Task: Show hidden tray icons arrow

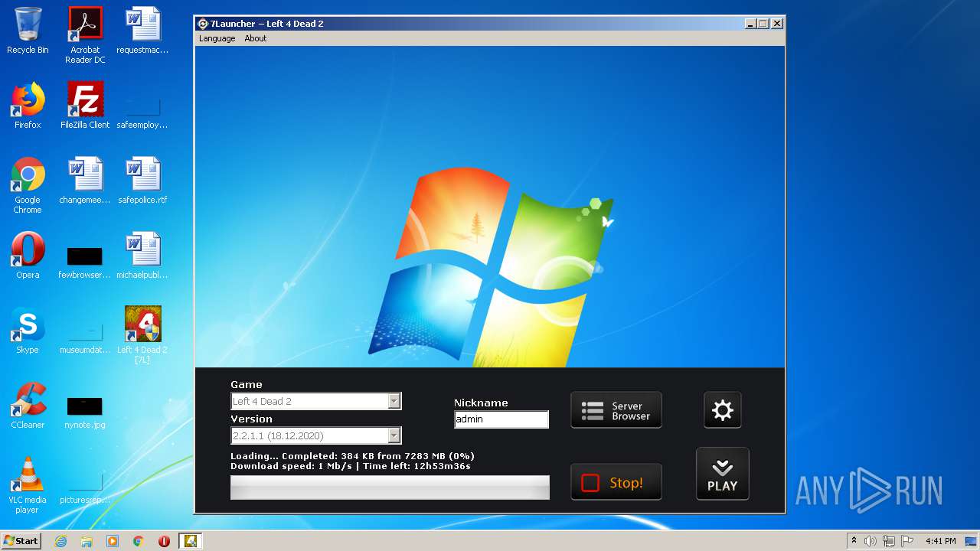Action: coord(854,541)
